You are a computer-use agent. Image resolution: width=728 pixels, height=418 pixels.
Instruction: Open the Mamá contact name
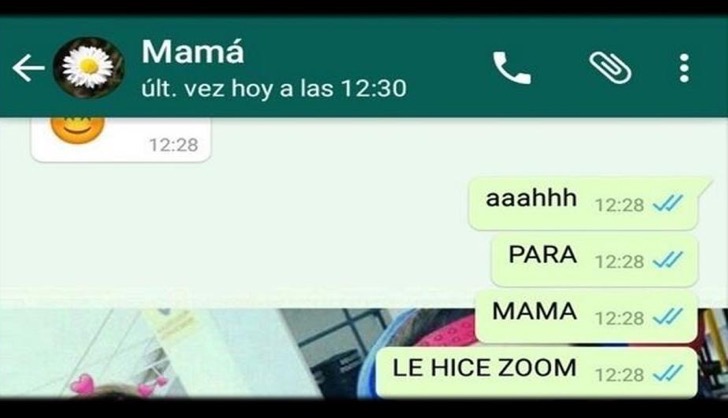pyautogui.click(x=193, y=52)
